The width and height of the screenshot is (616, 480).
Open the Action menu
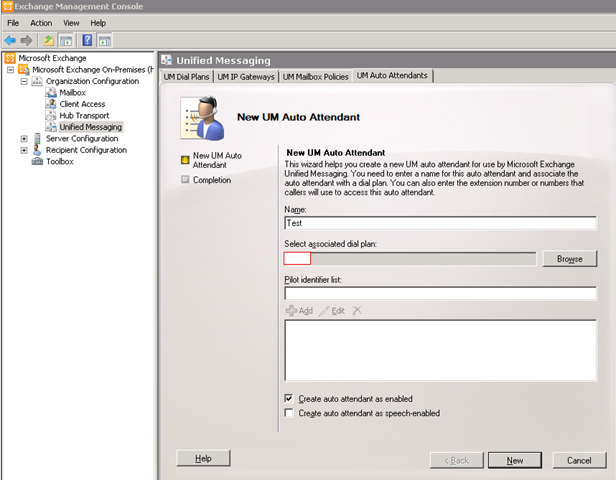coord(41,23)
